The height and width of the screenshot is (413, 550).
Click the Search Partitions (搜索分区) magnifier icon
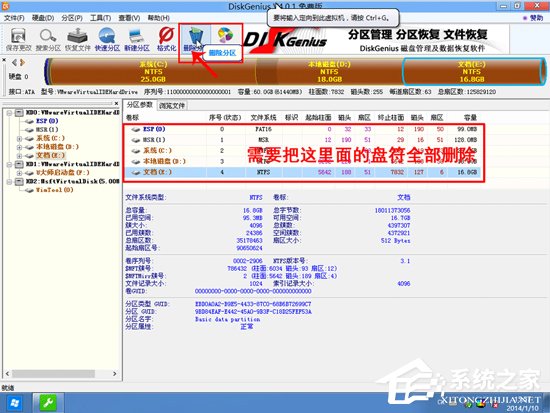(48, 39)
